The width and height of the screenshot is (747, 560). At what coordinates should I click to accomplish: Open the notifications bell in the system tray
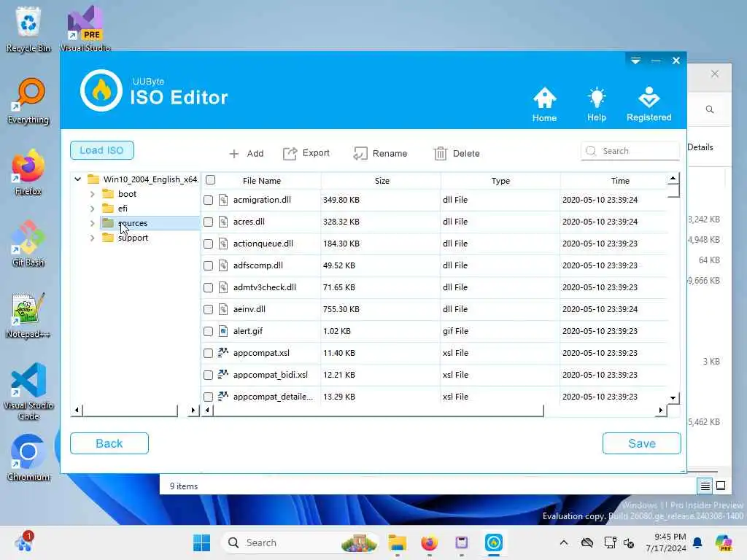(x=697, y=542)
